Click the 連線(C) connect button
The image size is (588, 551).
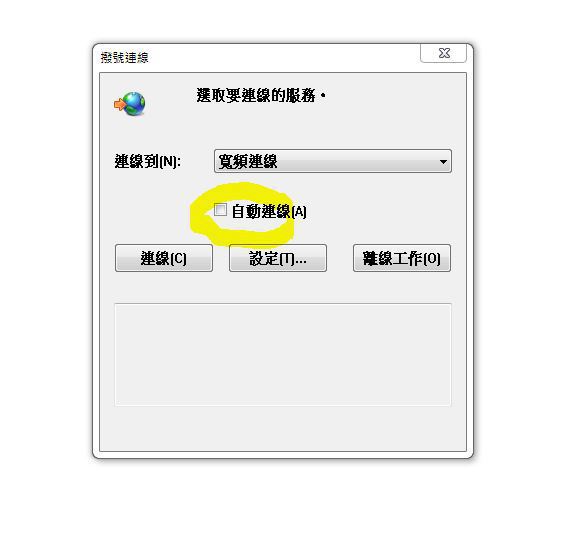164,258
